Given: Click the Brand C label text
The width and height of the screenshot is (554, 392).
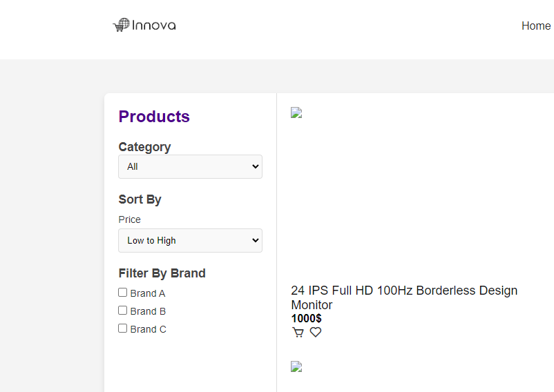Looking at the screenshot, I should pos(148,329).
